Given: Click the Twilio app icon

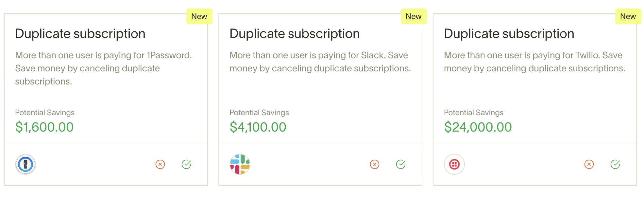Looking at the screenshot, I should [454, 164].
